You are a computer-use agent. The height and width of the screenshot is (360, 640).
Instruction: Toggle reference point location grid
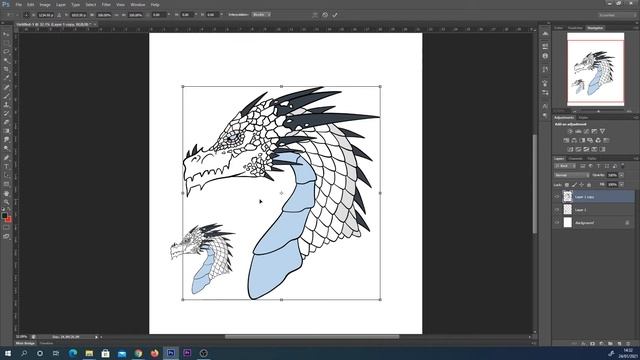pos(27,15)
